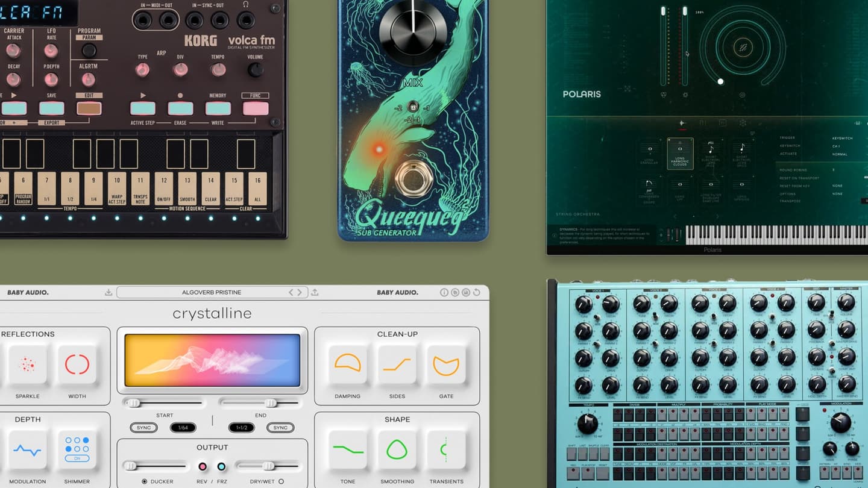Select the active waveform tab in Polaris

point(682,123)
